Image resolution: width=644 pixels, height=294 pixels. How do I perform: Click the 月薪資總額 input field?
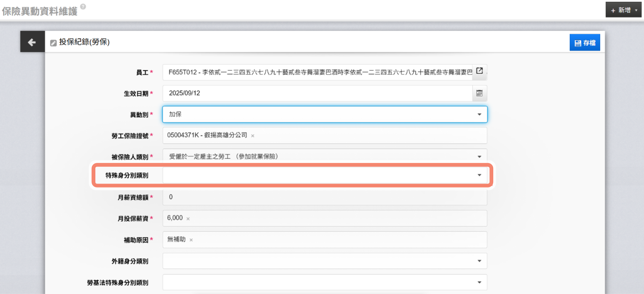pyautogui.click(x=325, y=197)
